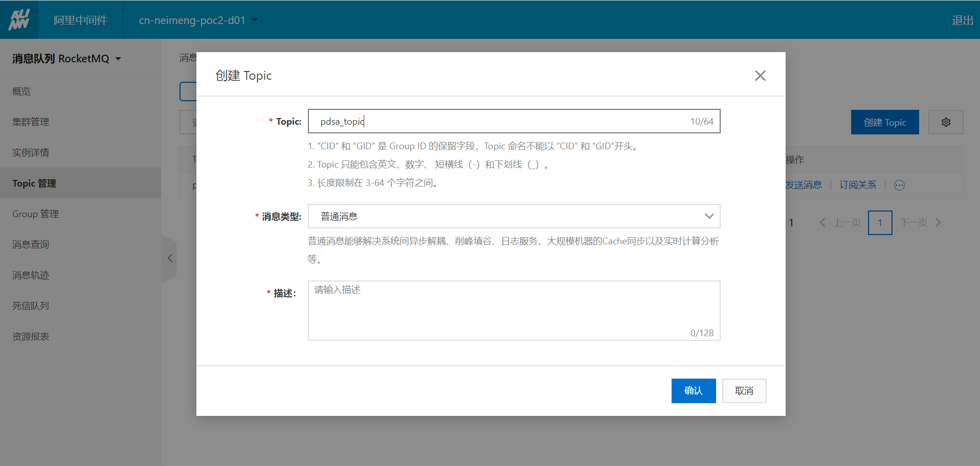This screenshot has width=980, height=466.
Task: Click the 发送消息 link
Action: [804, 185]
